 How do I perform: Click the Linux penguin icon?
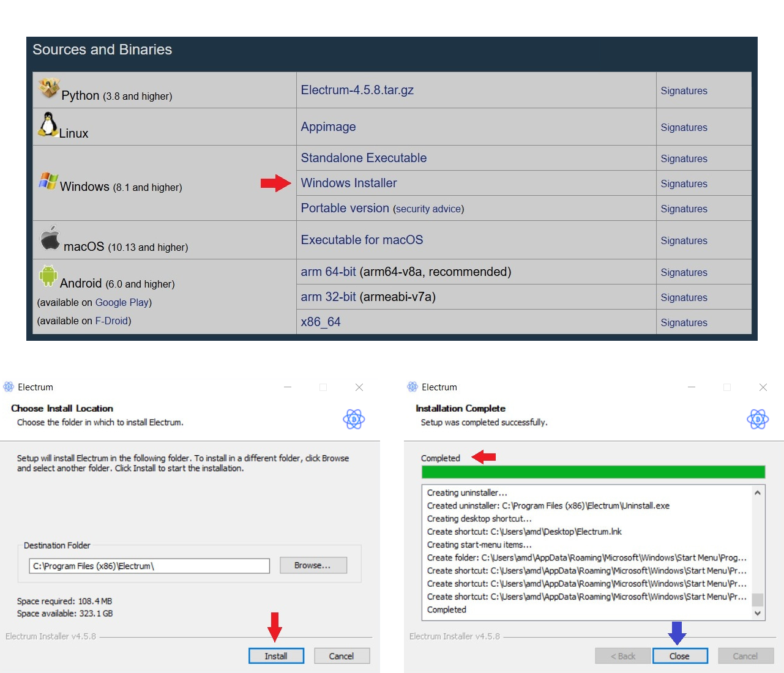(48, 124)
